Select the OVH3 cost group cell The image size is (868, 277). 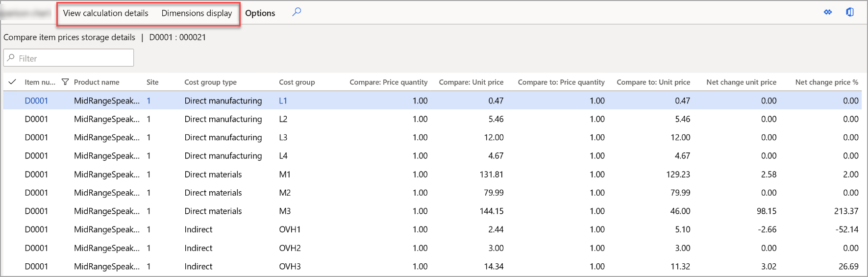290,267
